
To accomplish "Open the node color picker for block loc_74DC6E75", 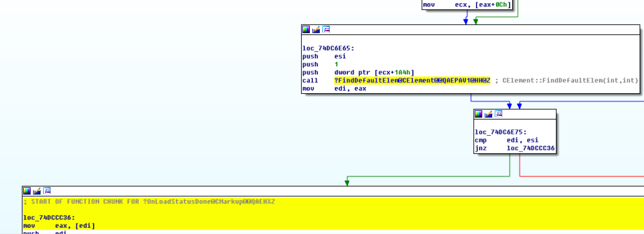I will 478,114.
